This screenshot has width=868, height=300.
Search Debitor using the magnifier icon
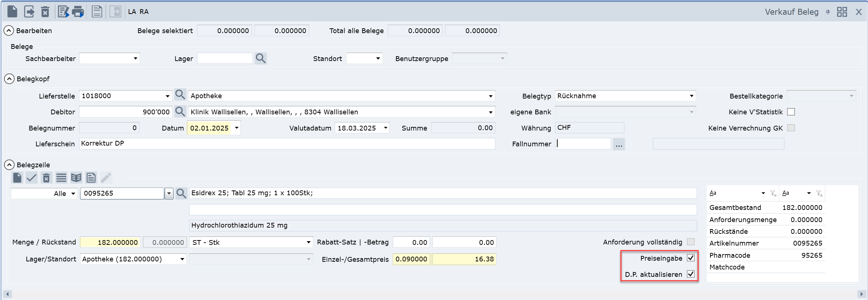[180, 111]
